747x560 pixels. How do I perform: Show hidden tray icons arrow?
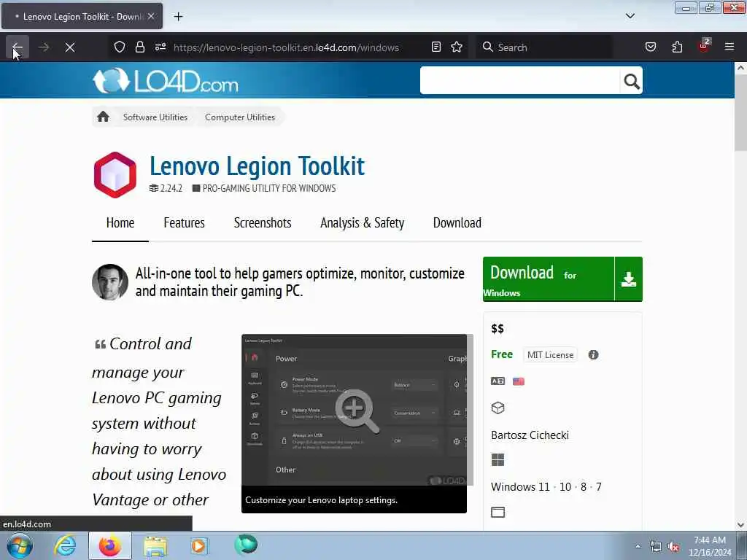(x=638, y=546)
